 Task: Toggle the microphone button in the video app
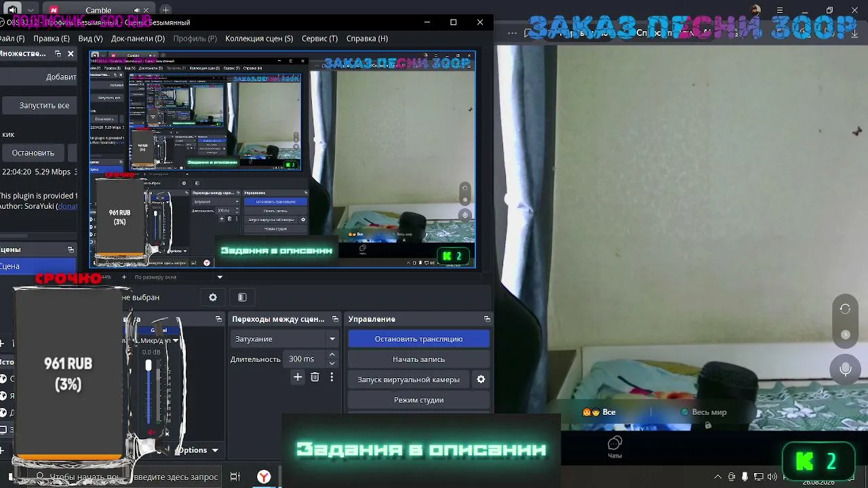coord(845,369)
